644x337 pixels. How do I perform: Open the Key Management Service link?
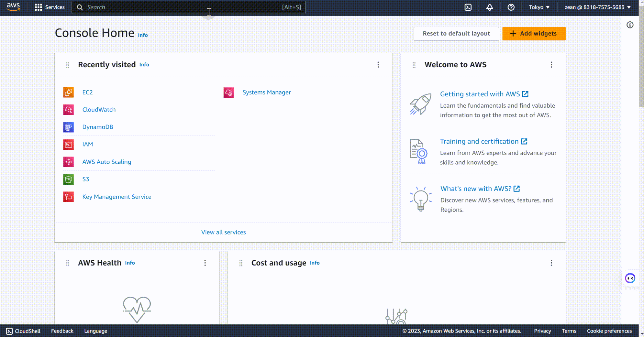(117, 197)
